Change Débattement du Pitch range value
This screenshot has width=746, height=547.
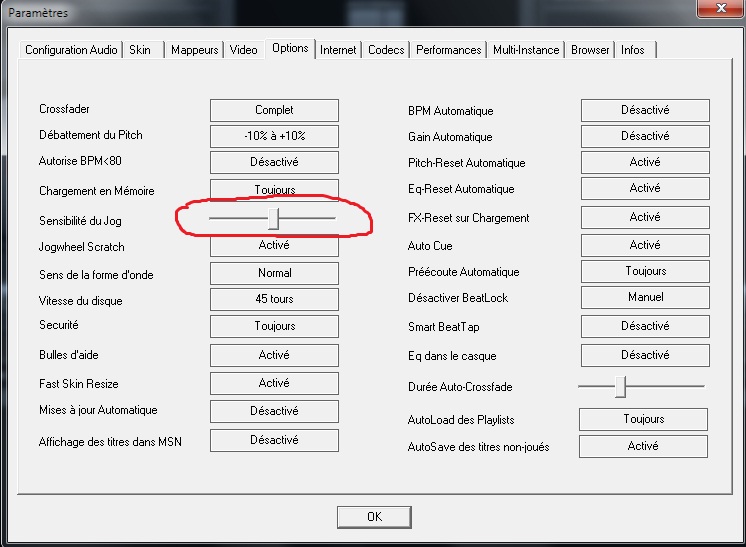click(274, 136)
